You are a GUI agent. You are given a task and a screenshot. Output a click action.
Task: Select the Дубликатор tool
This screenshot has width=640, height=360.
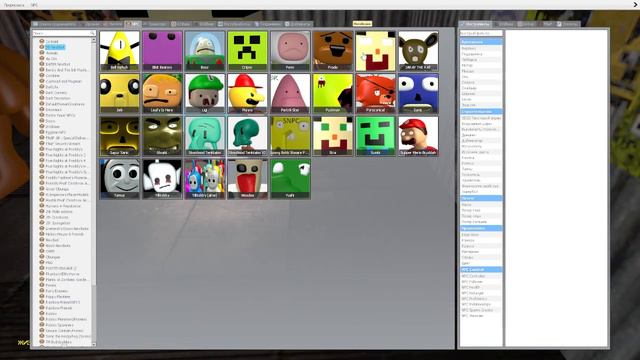click(481, 140)
